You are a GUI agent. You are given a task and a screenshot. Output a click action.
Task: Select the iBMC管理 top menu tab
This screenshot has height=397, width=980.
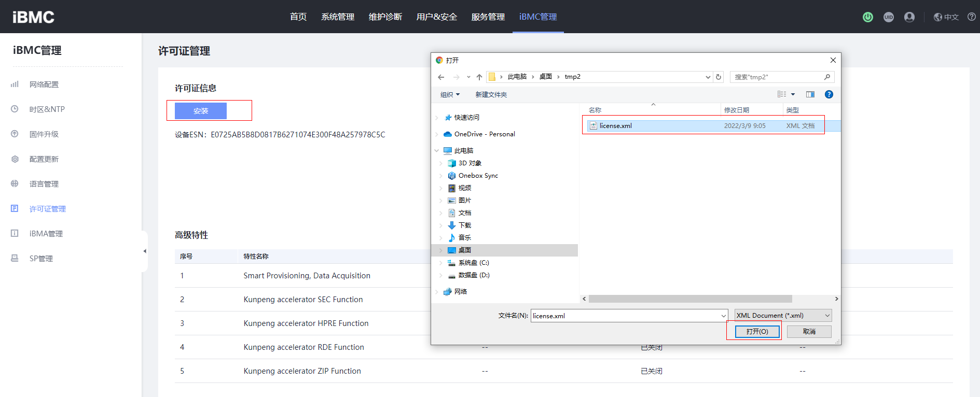point(538,17)
